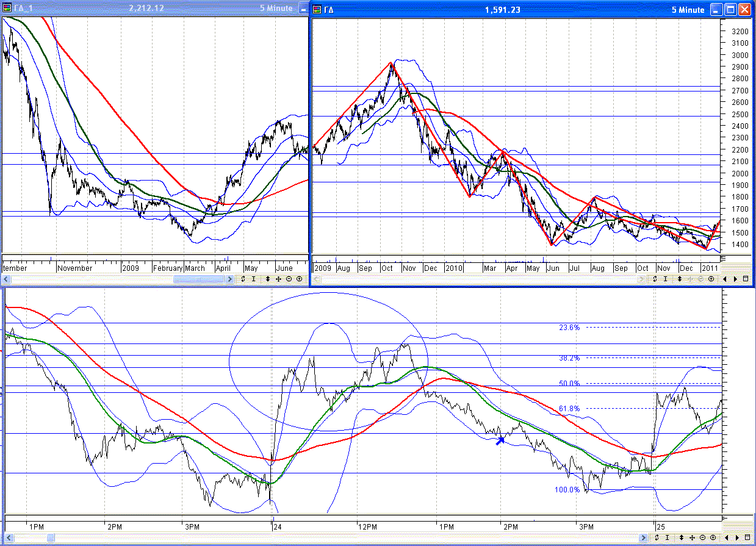Click left scroll arrow of ΓΔ_1 chart

[6, 279]
